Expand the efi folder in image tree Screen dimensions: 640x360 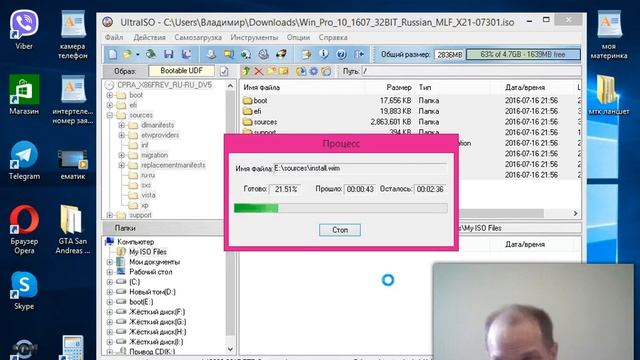[109, 105]
